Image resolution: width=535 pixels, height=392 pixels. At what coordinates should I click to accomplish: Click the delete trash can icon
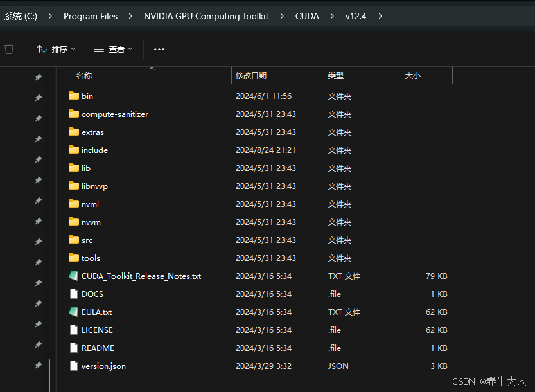tap(9, 49)
